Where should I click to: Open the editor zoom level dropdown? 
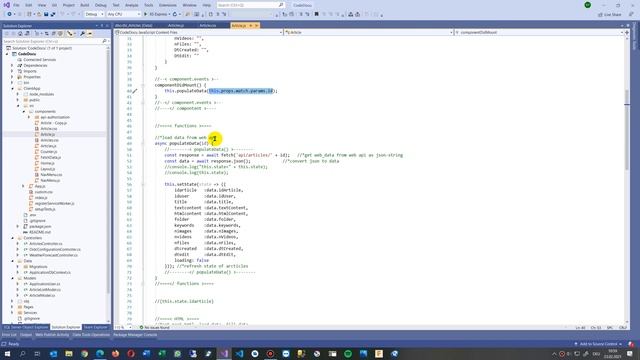[x=124, y=327]
